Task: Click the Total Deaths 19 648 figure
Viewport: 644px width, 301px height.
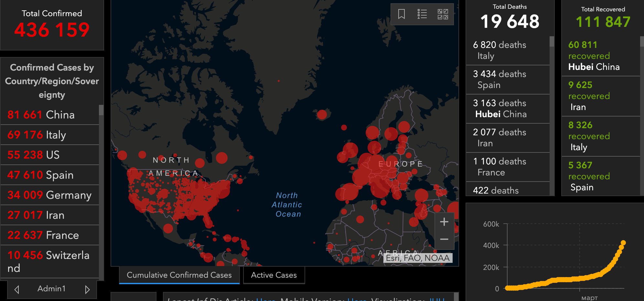Action: 510,22
